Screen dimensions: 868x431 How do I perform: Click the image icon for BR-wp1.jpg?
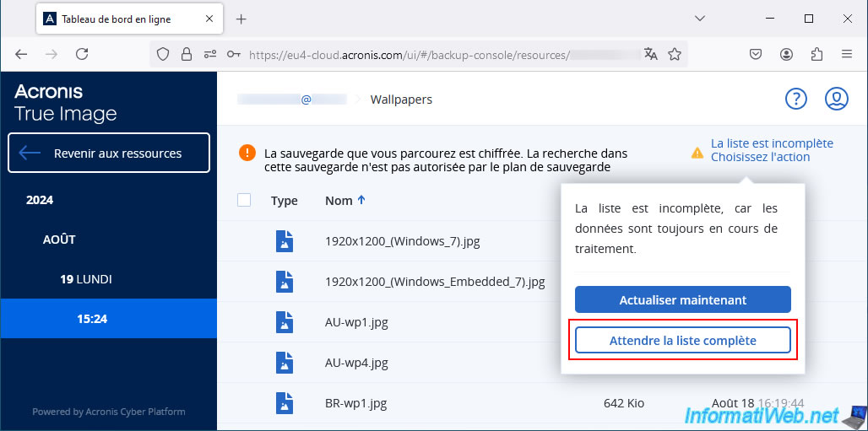(285, 403)
